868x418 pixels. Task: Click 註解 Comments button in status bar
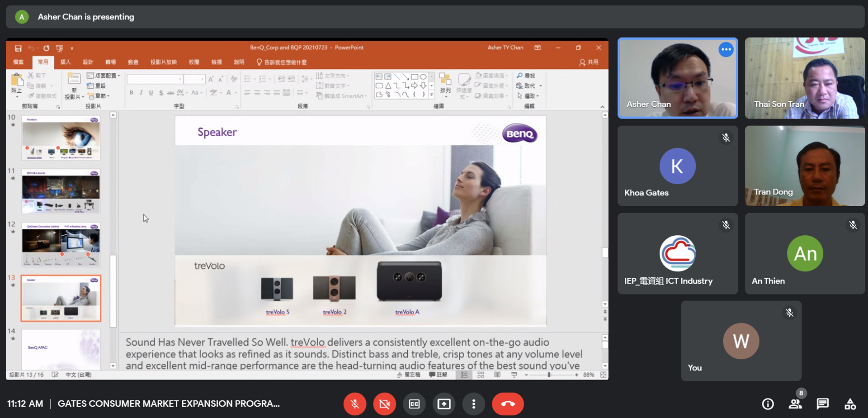[438, 375]
